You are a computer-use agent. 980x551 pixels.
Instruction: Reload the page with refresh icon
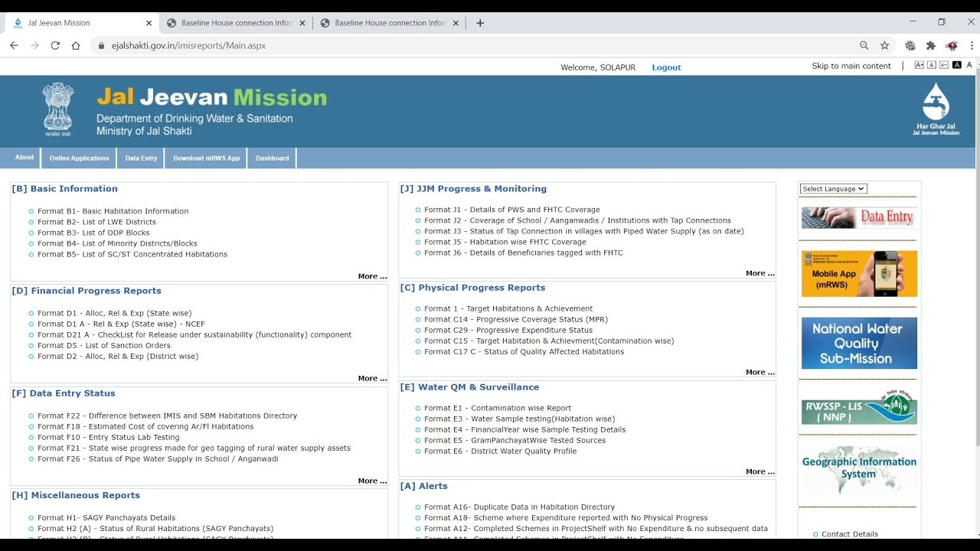click(55, 45)
